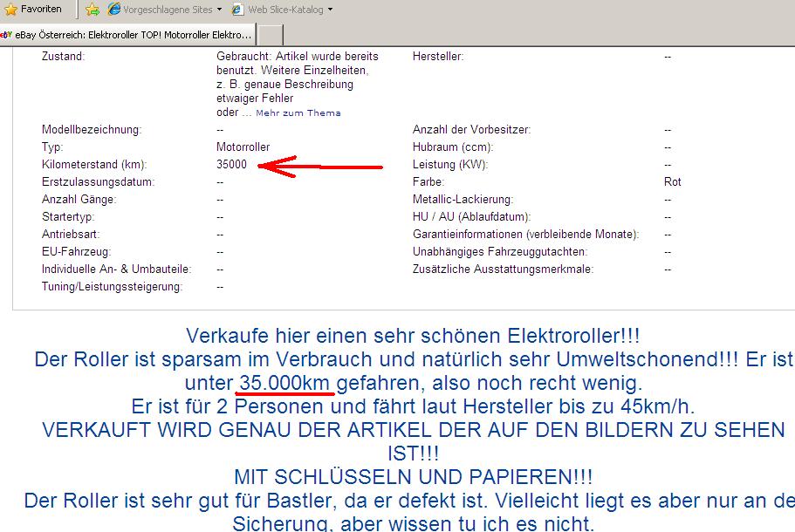Click the 'MIT SCHLÜSSELN UND PAPIEREN' line
The width and height of the screenshot is (795, 532).
pyautogui.click(x=413, y=477)
